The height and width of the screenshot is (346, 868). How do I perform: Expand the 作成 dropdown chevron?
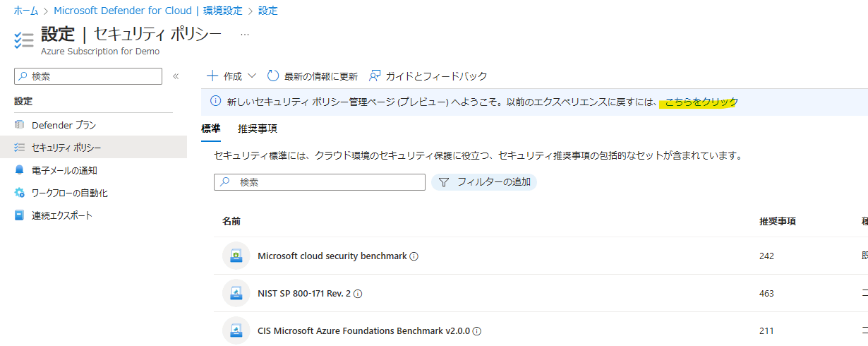pos(252,76)
